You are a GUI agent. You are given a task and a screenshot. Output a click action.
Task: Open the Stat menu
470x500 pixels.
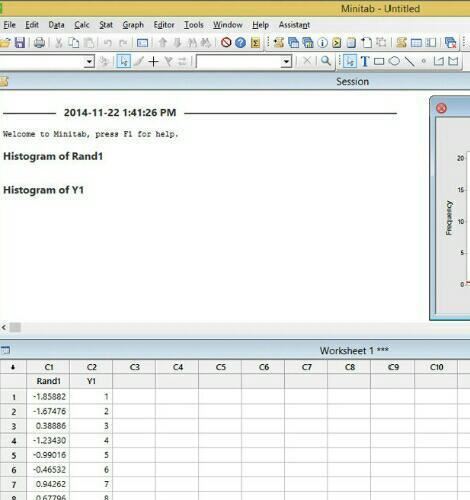point(106,25)
